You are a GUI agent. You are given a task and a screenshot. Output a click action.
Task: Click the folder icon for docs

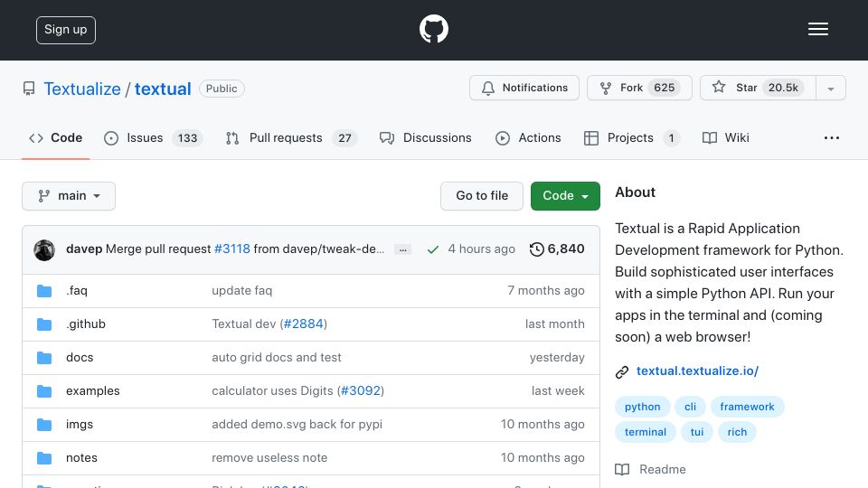pos(44,358)
